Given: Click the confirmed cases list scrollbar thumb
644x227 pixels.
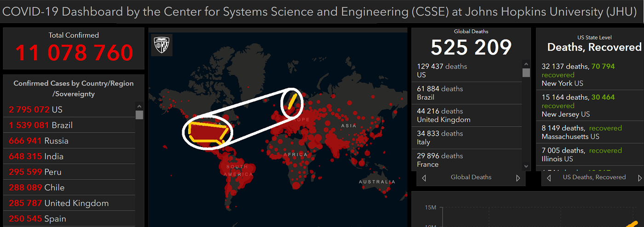Looking at the screenshot, I should (139, 115).
